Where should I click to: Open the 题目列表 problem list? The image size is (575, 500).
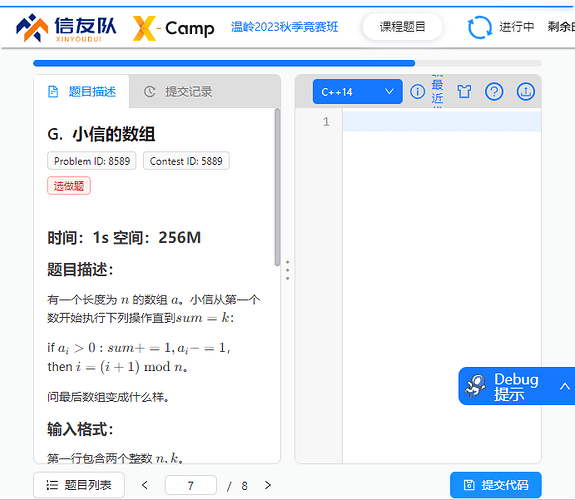(79, 485)
